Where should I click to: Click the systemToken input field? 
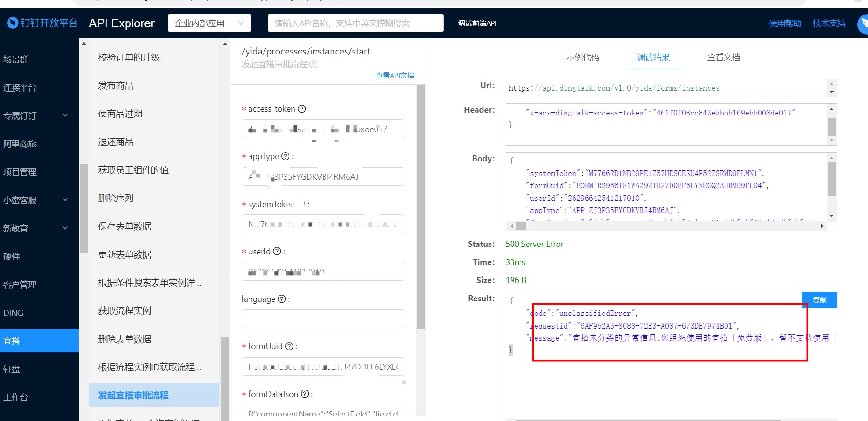pyautogui.click(x=323, y=224)
